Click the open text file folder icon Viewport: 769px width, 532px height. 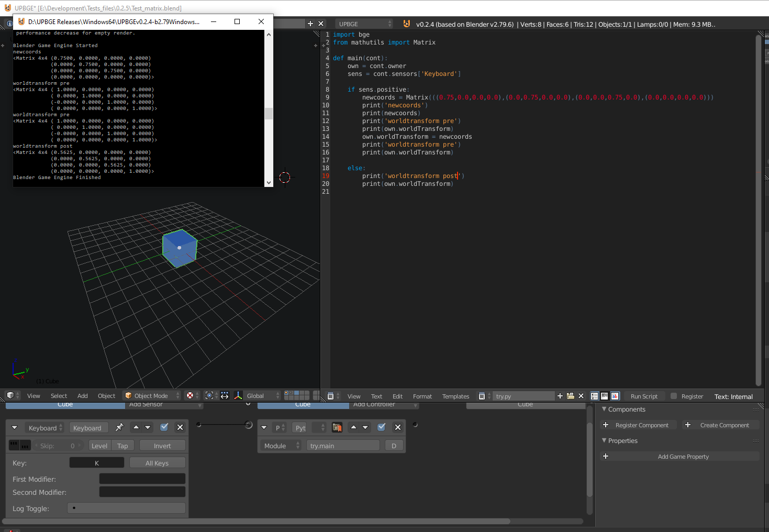tap(571, 396)
